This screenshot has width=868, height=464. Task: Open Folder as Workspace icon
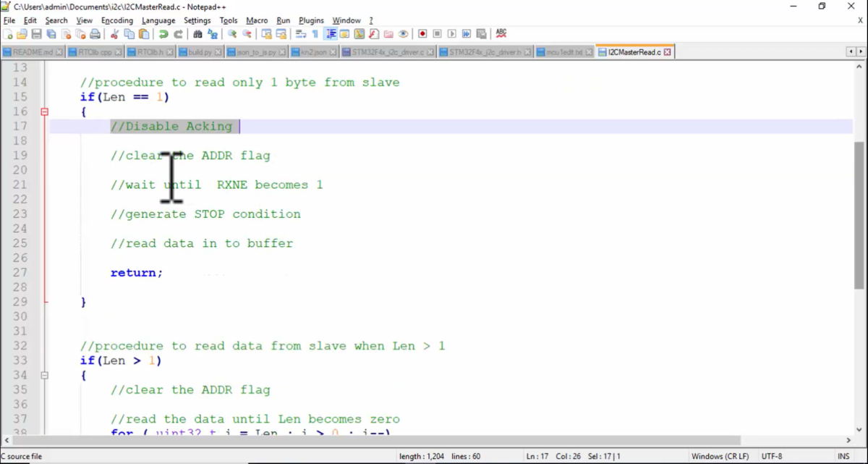tap(388, 34)
